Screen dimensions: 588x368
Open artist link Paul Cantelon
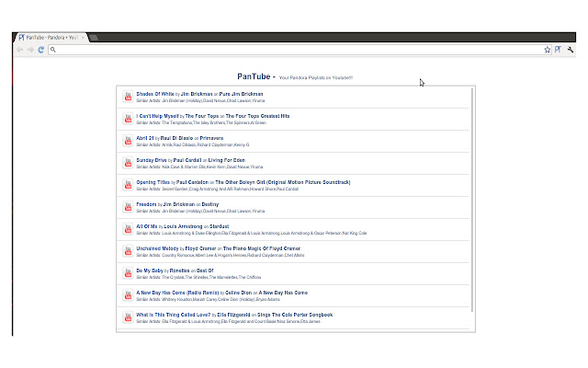[x=192, y=182]
